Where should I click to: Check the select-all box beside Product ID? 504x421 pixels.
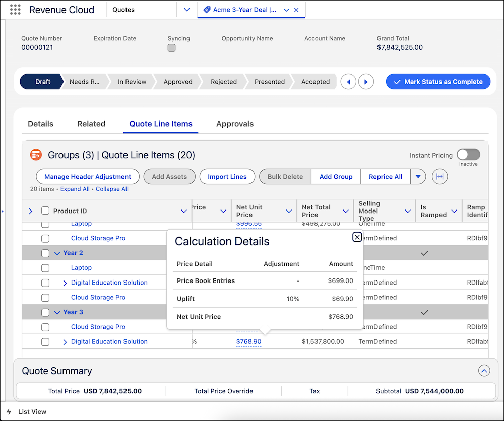45,210
